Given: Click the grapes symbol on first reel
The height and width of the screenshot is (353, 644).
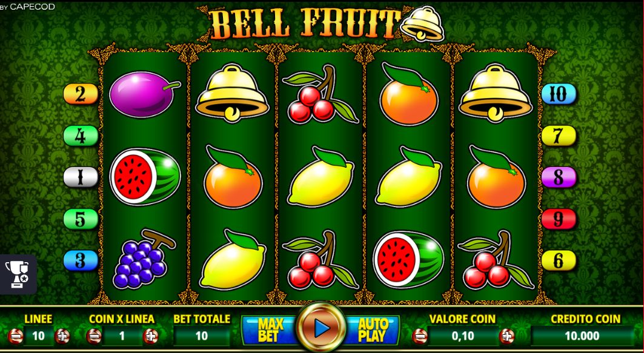Looking at the screenshot, I should point(144,259).
